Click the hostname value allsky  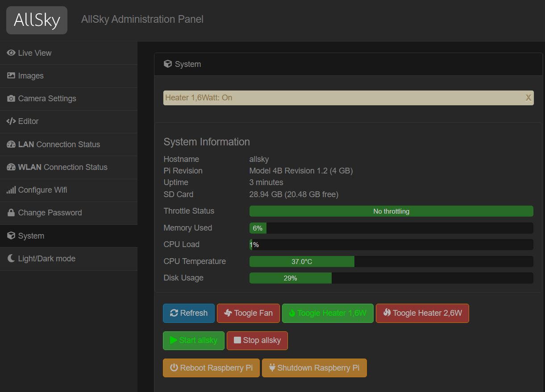pyautogui.click(x=259, y=159)
